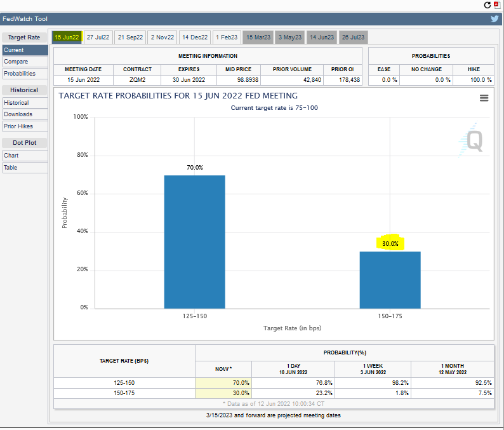Screen dimensions: 504x430
Task: Click the 0.0 % no change cell
Action: [426, 80]
